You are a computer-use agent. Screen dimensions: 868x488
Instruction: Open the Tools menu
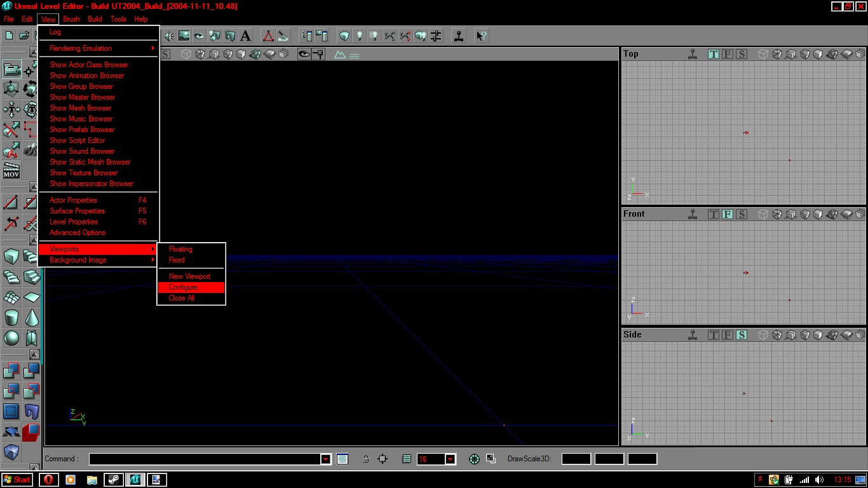click(x=118, y=19)
